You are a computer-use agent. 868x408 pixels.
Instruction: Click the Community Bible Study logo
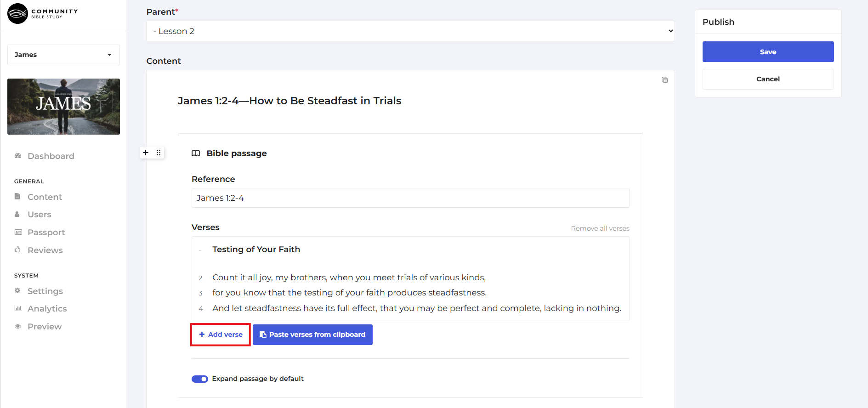coord(43,14)
